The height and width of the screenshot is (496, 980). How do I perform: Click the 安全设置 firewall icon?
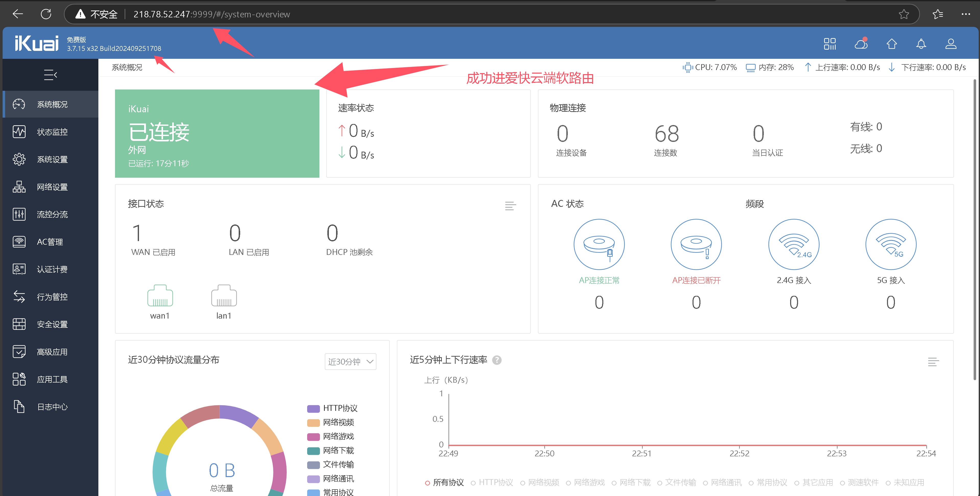tap(19, 324)
